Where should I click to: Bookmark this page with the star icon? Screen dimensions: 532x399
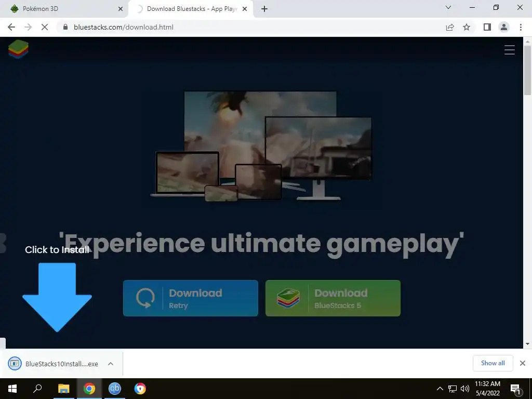pos(467,27)
